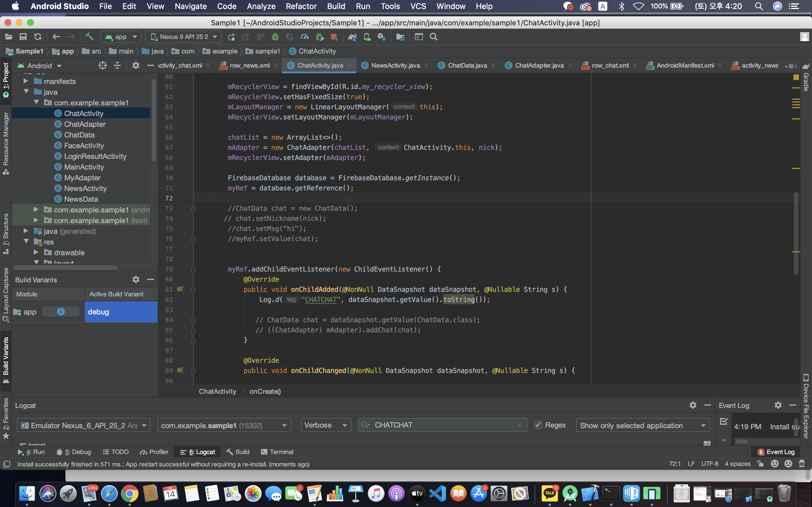Open the Terminal tool window button

point(277,452)
